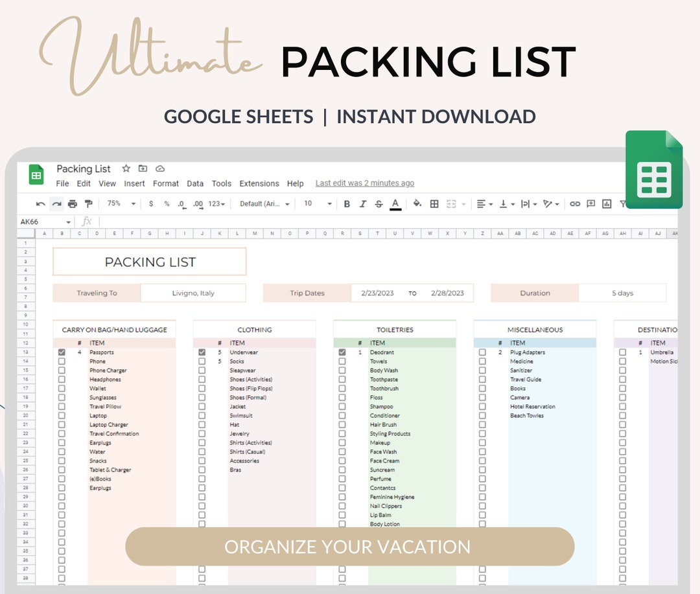
Task: Click the Insert chart icon
Action: (605, 204)
